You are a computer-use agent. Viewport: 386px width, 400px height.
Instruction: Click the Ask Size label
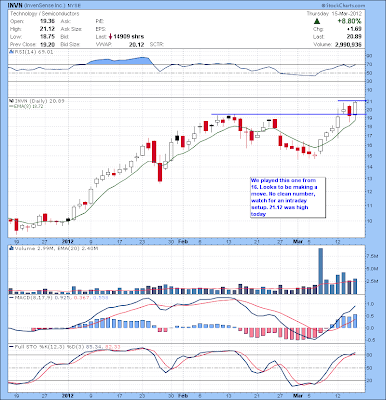pos(71,29)
